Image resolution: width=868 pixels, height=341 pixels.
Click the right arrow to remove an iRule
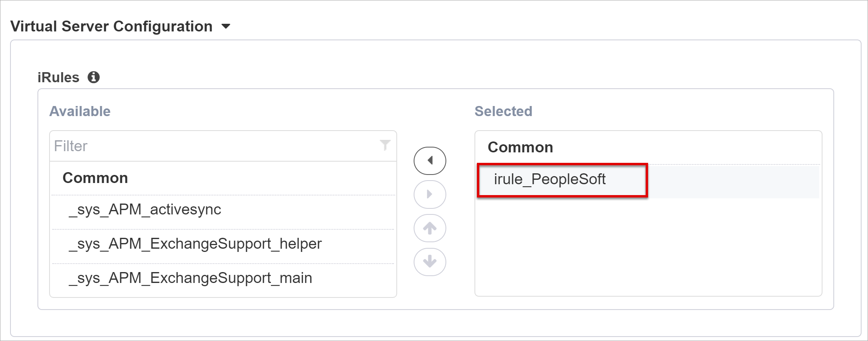[429, 194]
